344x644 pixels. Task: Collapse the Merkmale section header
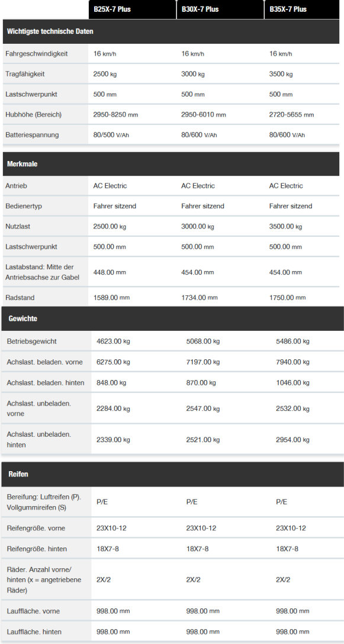tap(171, 164)
